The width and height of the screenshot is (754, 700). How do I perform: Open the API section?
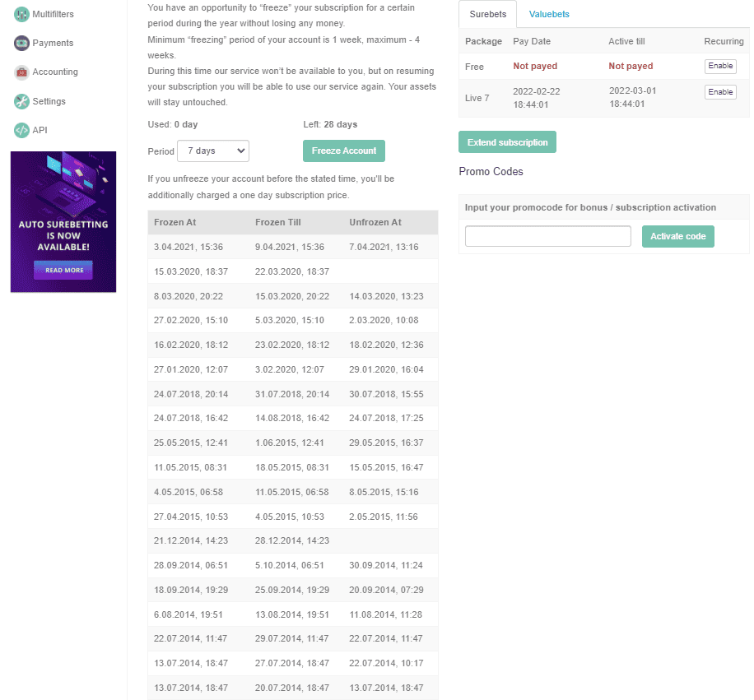coord(36,129)
